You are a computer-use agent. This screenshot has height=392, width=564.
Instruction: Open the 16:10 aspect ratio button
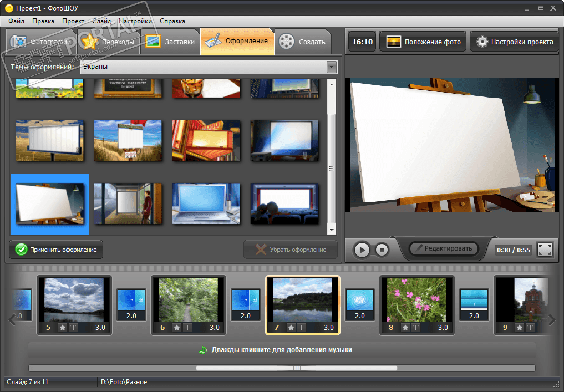coord(362,42)
